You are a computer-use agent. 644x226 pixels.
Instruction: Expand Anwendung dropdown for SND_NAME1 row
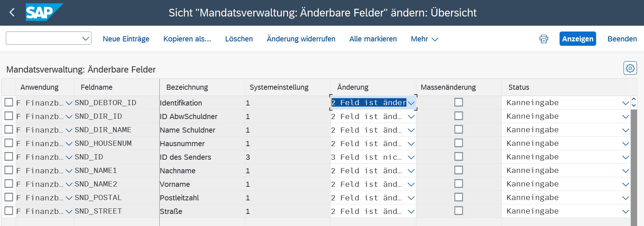point(69,171)
